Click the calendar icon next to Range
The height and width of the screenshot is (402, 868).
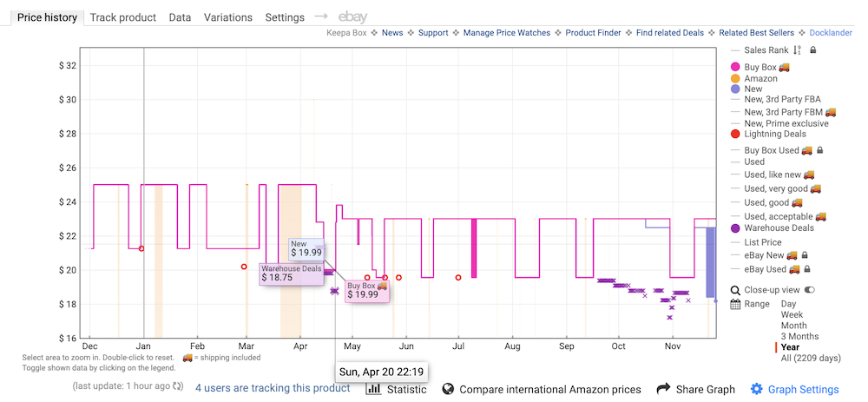(736, 305)
